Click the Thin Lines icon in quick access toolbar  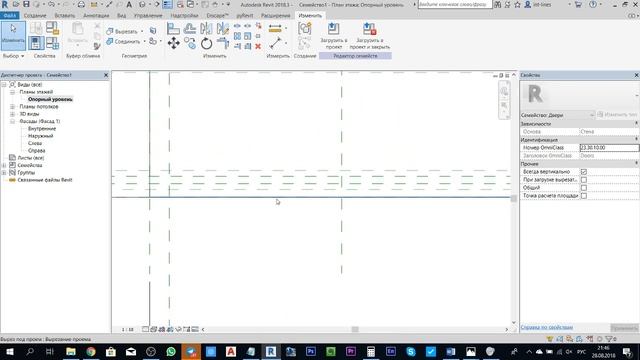pyautogui.click(x=167, y=4)
